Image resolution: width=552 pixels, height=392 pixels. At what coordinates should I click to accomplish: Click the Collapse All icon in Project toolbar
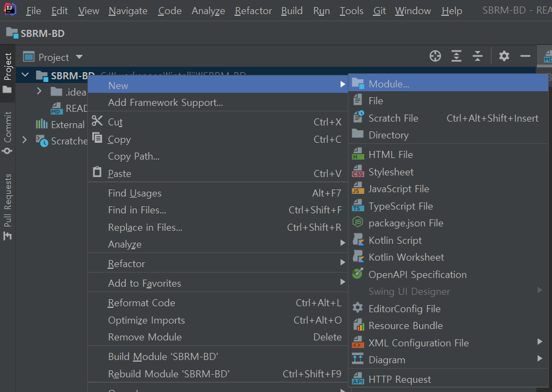477,56
